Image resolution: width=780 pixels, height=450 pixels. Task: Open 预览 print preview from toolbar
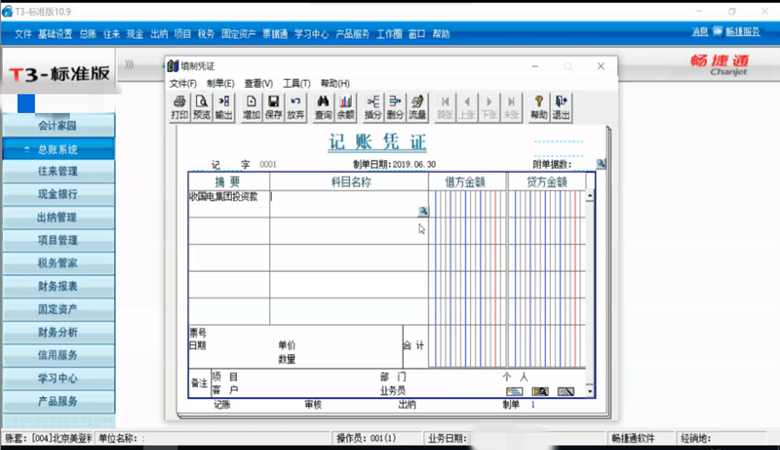point(201,107)
